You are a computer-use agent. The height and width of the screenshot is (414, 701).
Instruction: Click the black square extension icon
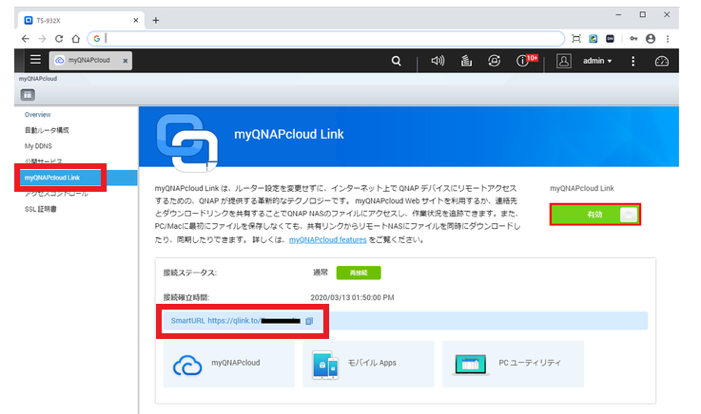(610, 39)
